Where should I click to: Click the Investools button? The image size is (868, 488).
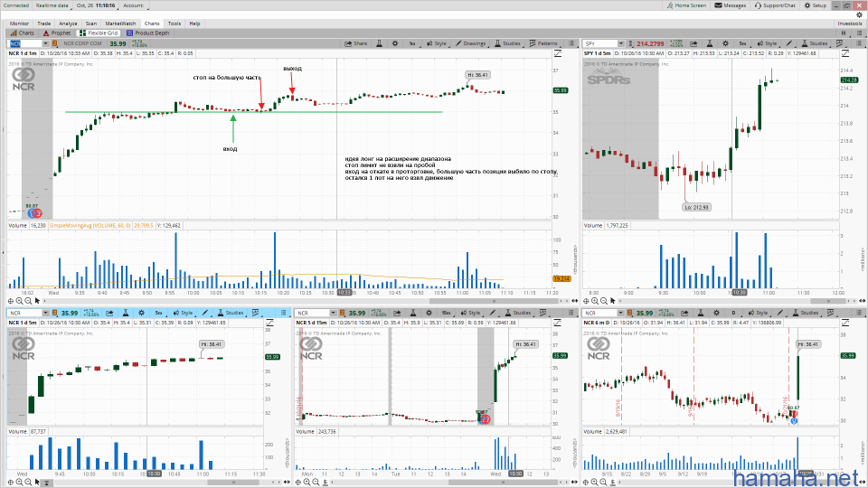click(850, 23)
